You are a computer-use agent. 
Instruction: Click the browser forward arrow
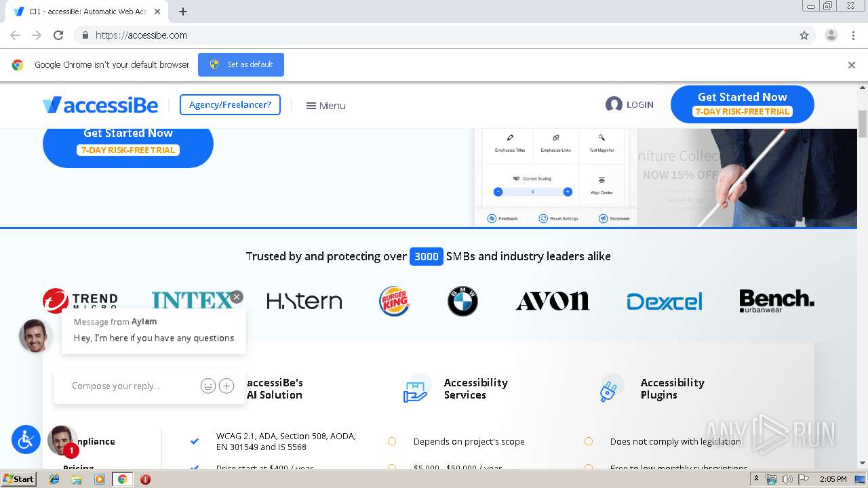(37, 35)
